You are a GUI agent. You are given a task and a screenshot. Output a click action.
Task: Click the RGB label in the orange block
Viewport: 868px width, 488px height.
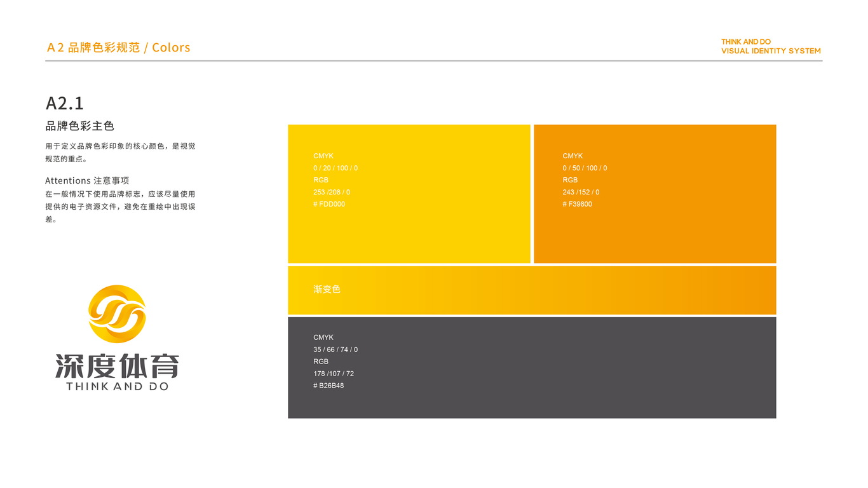[x=570, y=180]
